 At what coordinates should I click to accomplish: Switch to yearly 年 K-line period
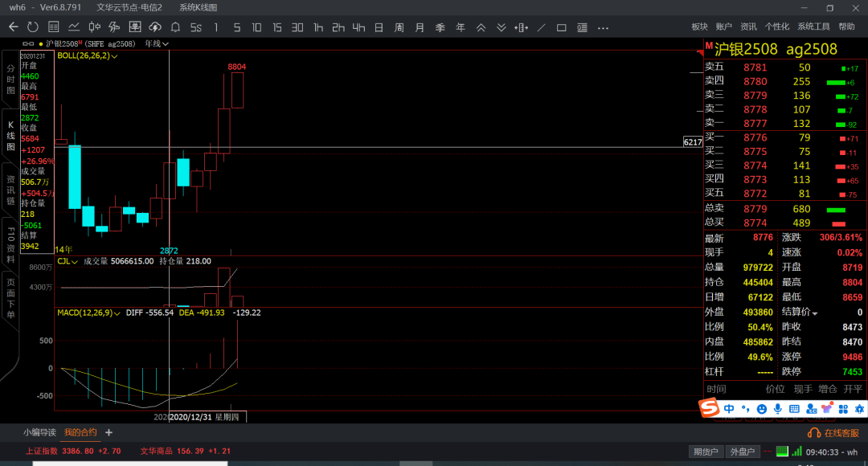[460, 27]
